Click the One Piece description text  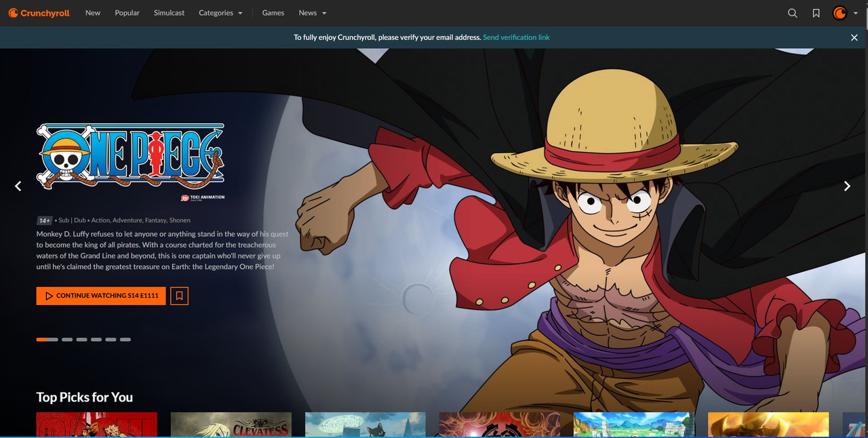163,250
